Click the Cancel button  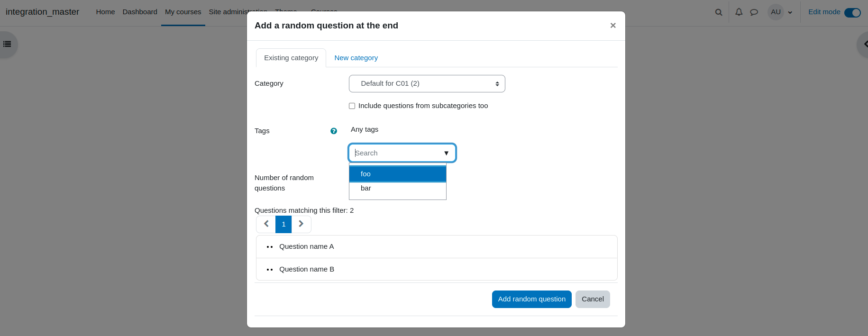[x=593, y=299]
